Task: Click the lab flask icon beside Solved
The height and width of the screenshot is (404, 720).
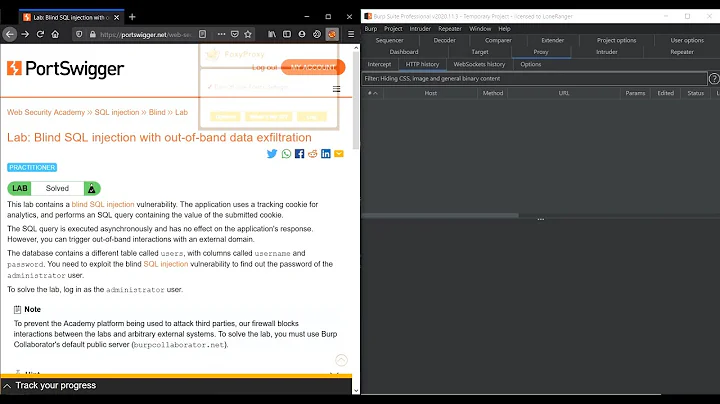Action: click(x=92, y=188)
